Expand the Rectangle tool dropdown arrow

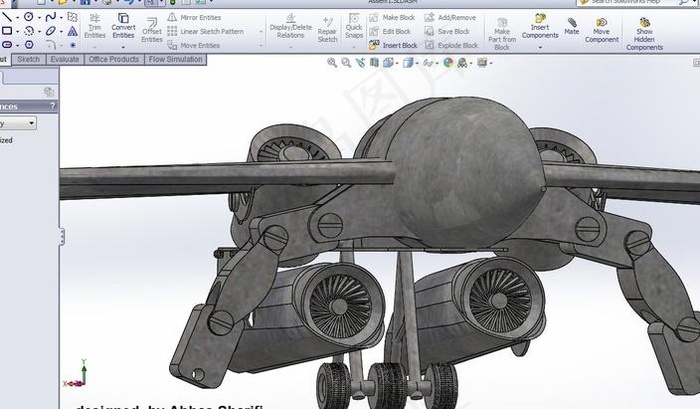[x=17, y=32]
